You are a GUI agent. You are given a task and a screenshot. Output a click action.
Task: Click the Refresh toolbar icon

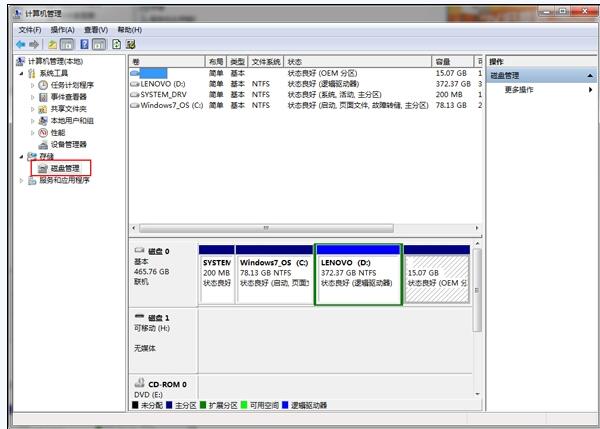click(116, 44)
